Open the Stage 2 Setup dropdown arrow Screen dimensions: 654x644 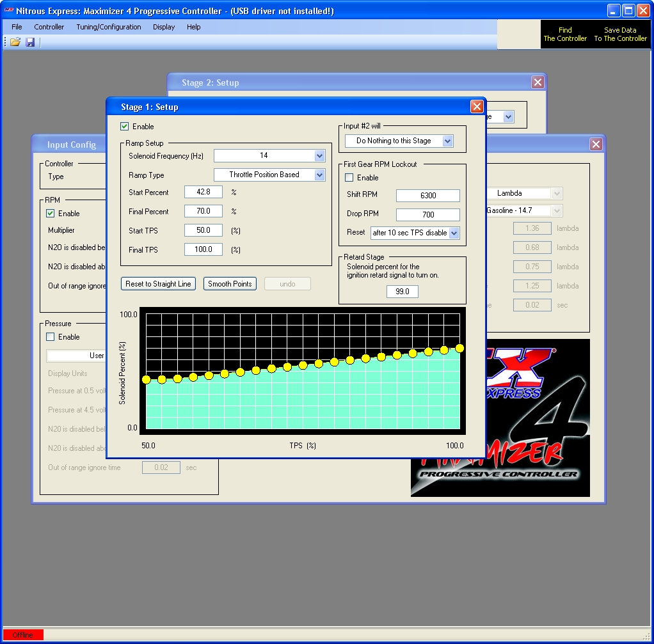[x=508, y=116]
